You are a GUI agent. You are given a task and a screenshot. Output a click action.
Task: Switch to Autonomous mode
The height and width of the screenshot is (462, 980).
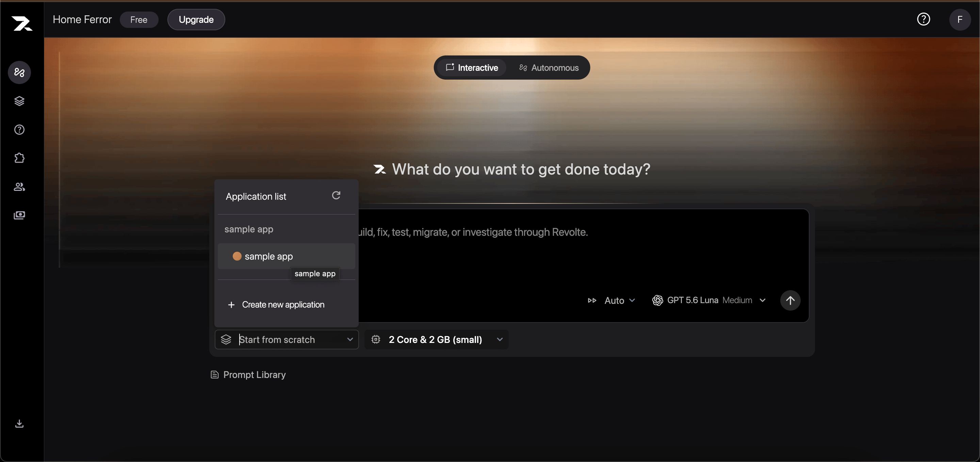(x=549, y=68)
